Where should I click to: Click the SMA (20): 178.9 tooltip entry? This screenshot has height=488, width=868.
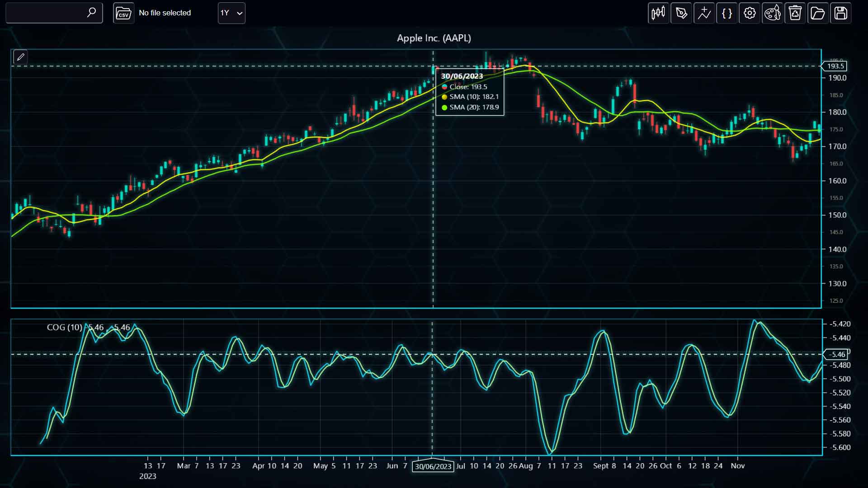click(470, 107)
